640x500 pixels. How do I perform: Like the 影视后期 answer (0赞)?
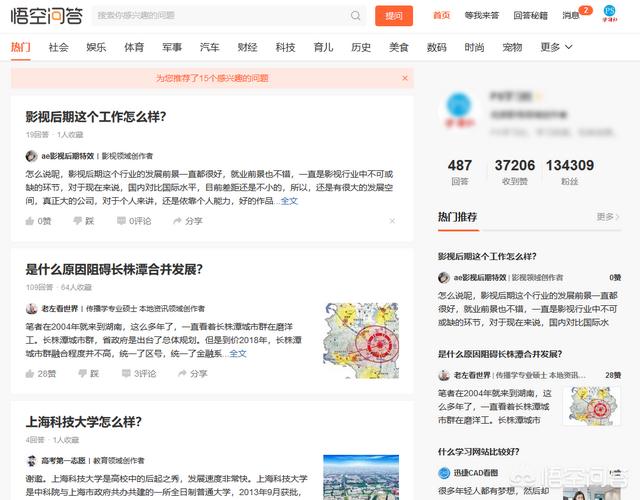click(38, 221)
